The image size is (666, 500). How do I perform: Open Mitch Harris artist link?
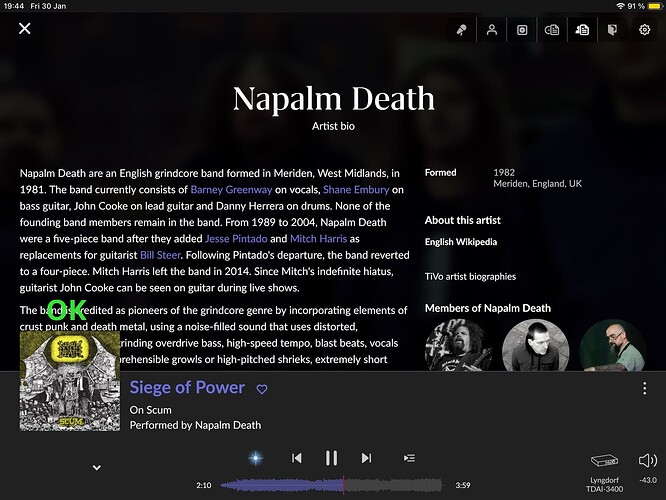click(x=319, y=239)
